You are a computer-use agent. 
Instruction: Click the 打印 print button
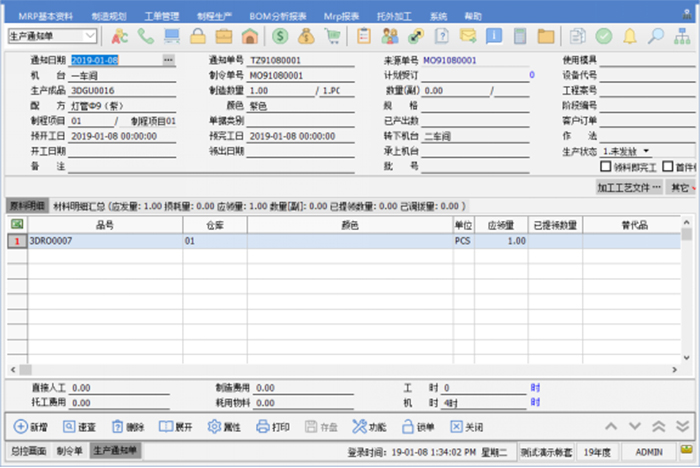tap(273, 426)
